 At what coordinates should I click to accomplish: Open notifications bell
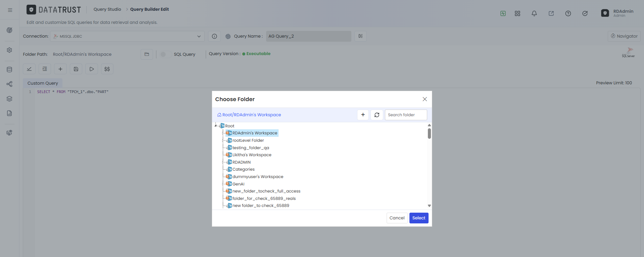click(534, 13)
